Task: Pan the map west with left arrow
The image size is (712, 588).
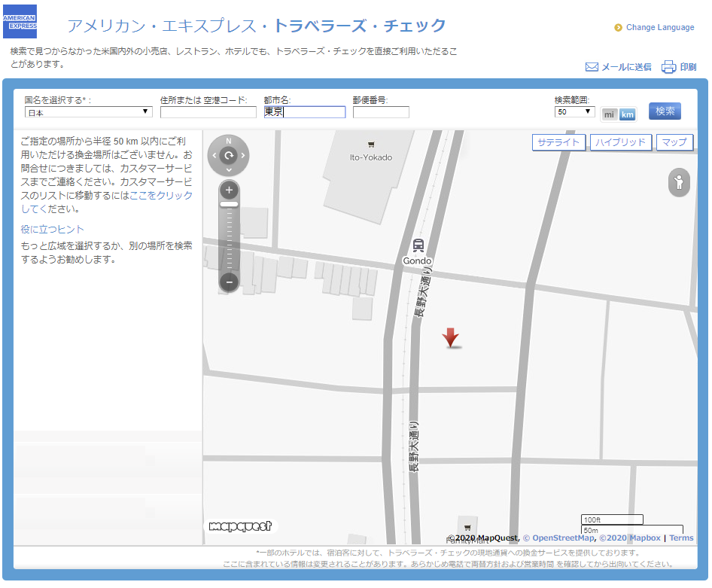Action: (215, 156)
